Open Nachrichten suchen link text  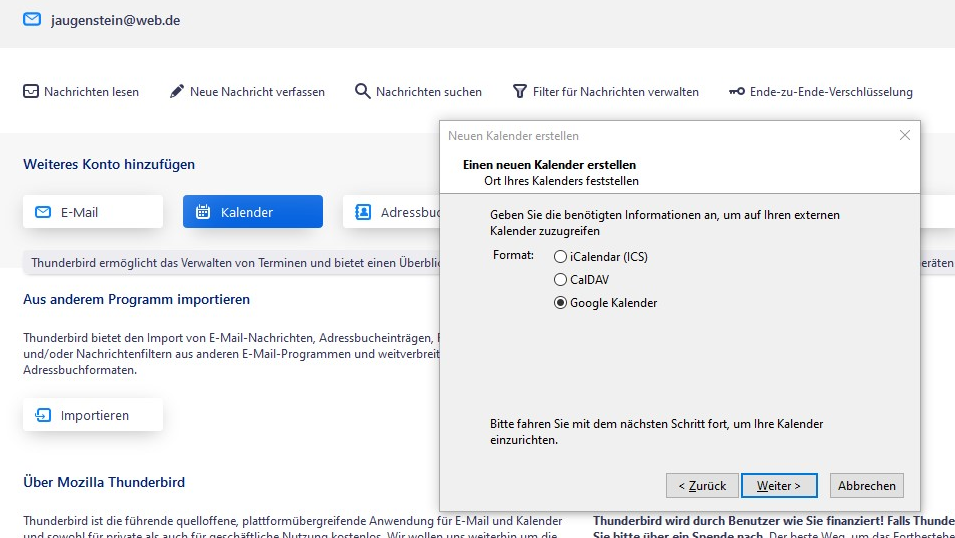[429, 92]
